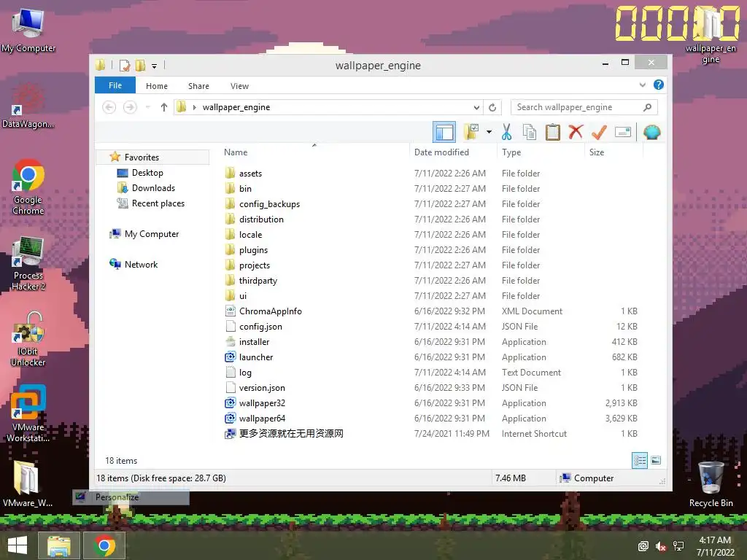Select the plugins folder

tap(253, 250)
